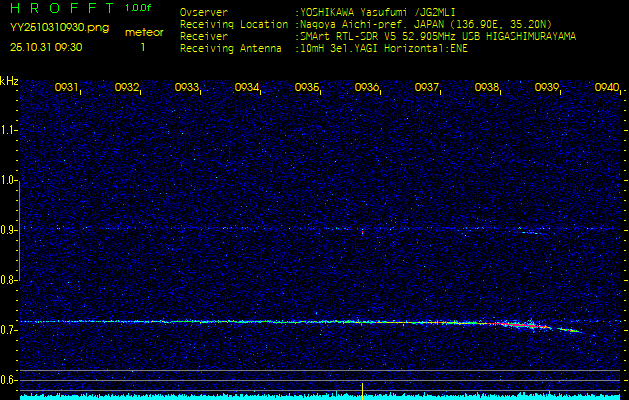The image size is (629, 400).
Task: Click the 0937 time marker
Action: 427,88
